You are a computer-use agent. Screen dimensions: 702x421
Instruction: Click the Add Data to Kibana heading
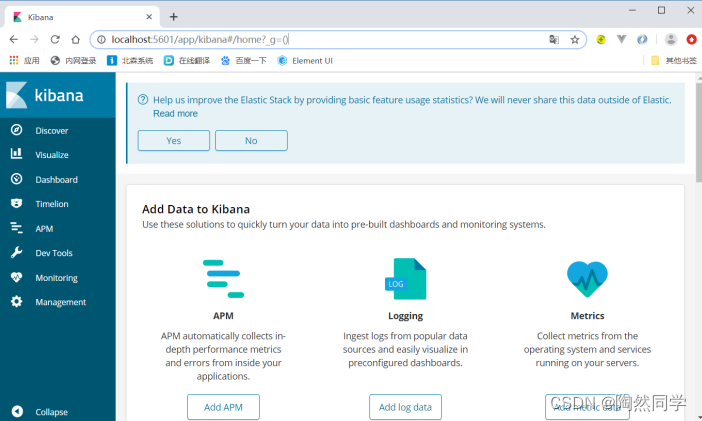coord(196,209)
